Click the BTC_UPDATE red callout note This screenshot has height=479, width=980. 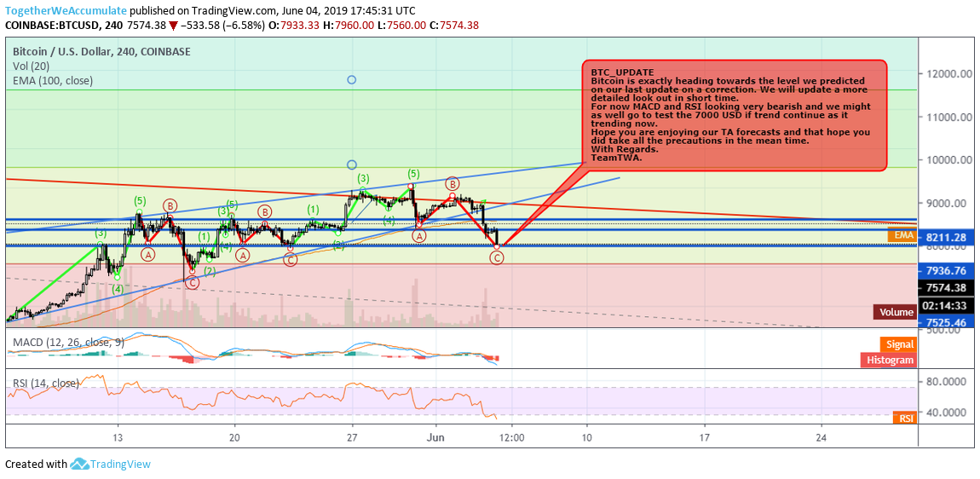(735, 116)
